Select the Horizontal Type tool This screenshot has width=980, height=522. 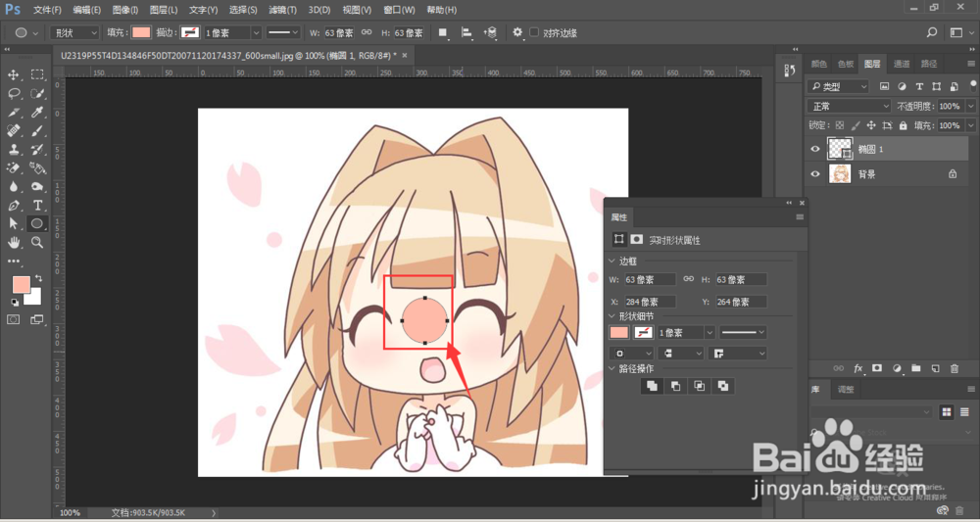[x=37, y=206]
